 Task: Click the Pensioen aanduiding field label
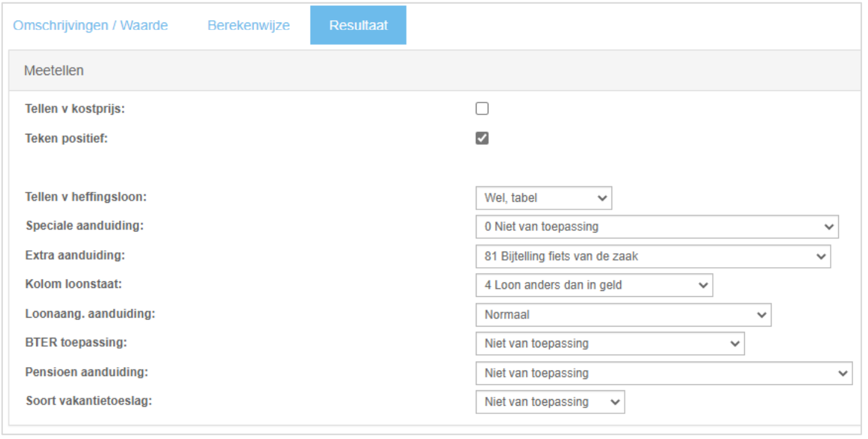coord(87,372)
